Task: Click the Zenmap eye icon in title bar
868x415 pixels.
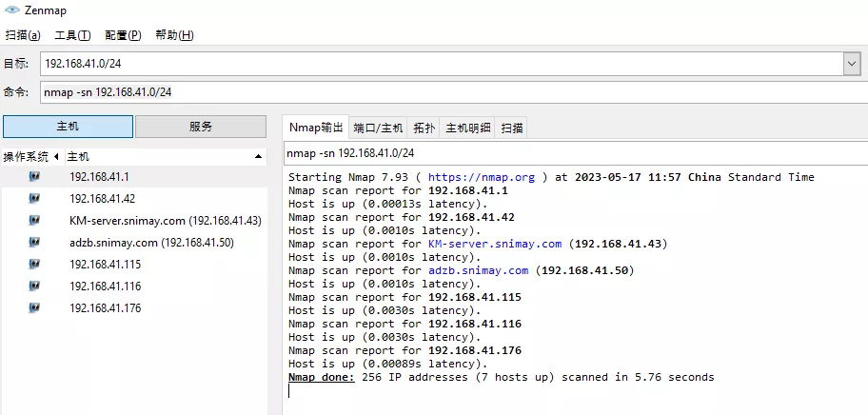Action: [x=12, y=11]
